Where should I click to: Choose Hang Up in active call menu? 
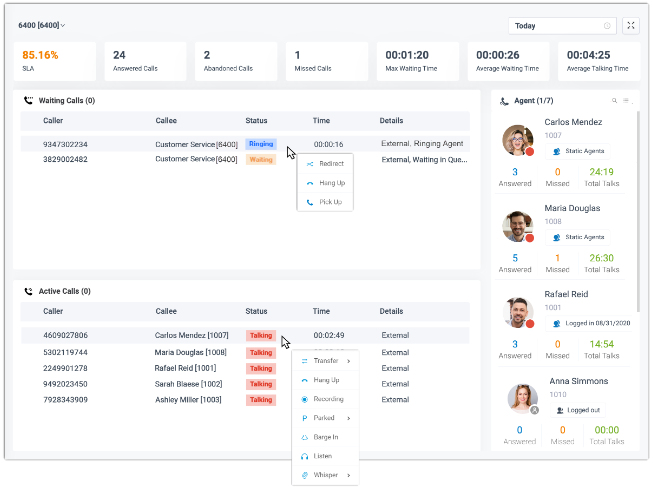[326, 380]
